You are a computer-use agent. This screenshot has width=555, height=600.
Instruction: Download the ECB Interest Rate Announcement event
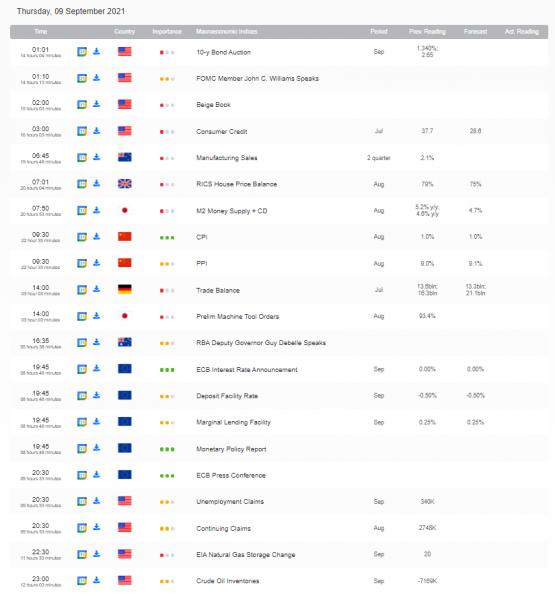[x=97, y=369]
